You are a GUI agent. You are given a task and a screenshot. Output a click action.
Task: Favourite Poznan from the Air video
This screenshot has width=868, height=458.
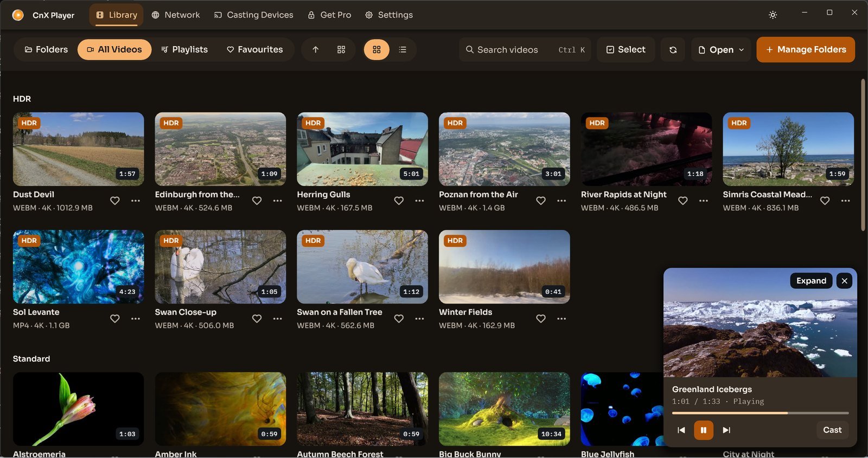pos(541,201)
